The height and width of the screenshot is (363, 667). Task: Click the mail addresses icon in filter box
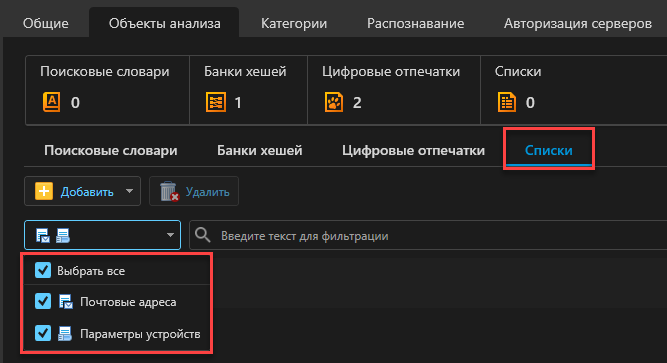point(43,235)
